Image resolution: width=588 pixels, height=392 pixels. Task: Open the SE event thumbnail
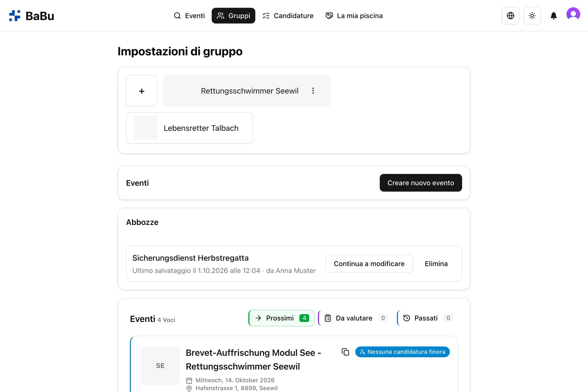(160, 366)
